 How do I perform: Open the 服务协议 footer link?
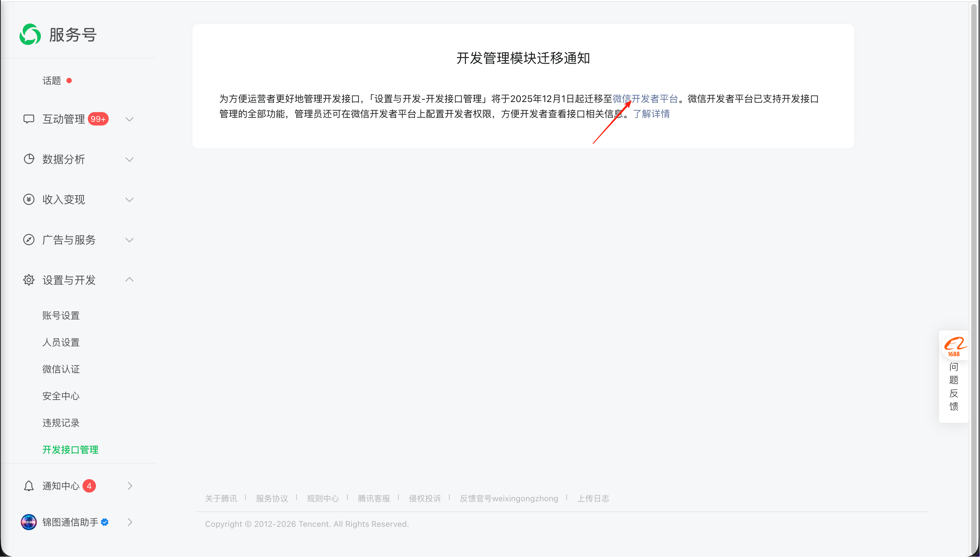coord(272,499)
